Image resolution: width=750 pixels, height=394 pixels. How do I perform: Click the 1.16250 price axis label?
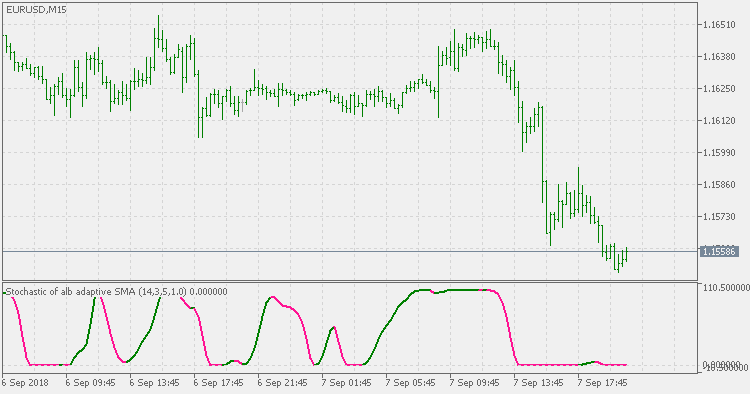click(x=719, y=88)
